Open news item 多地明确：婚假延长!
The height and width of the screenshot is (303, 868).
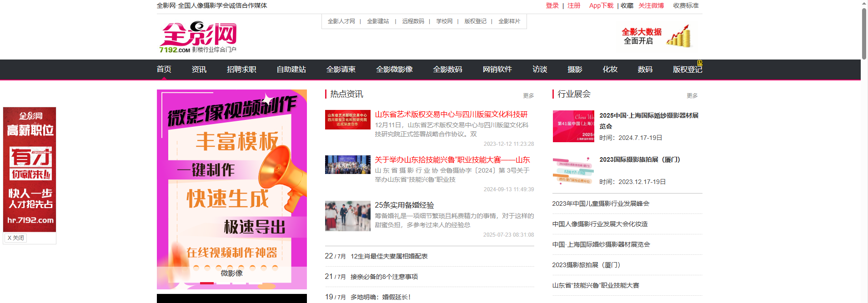coord(381,297)
